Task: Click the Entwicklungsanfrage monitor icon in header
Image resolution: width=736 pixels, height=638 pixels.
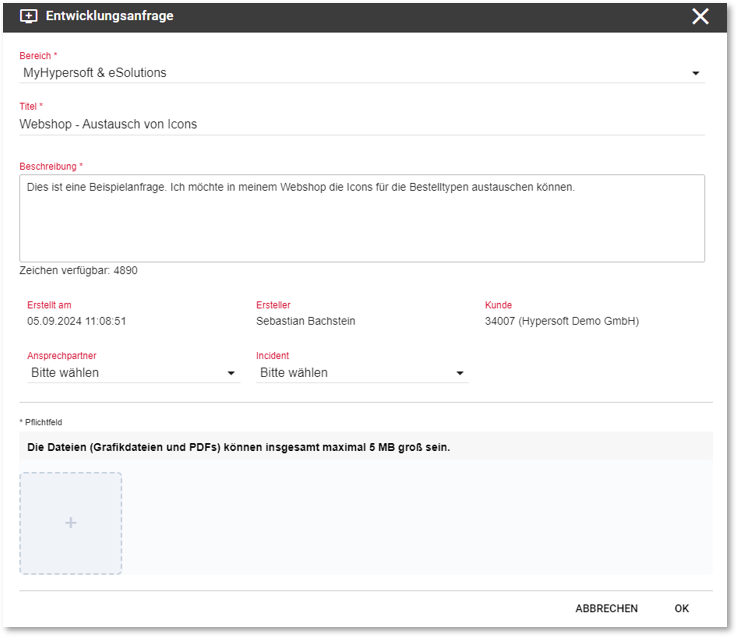Action: (x=29, y=16)
